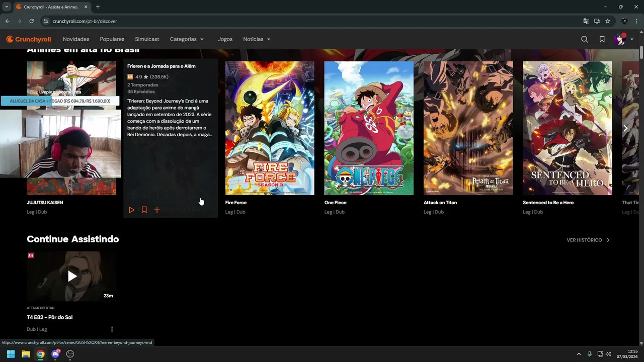Open site information icon in address bar
The image size is (644, 362).
45,21
